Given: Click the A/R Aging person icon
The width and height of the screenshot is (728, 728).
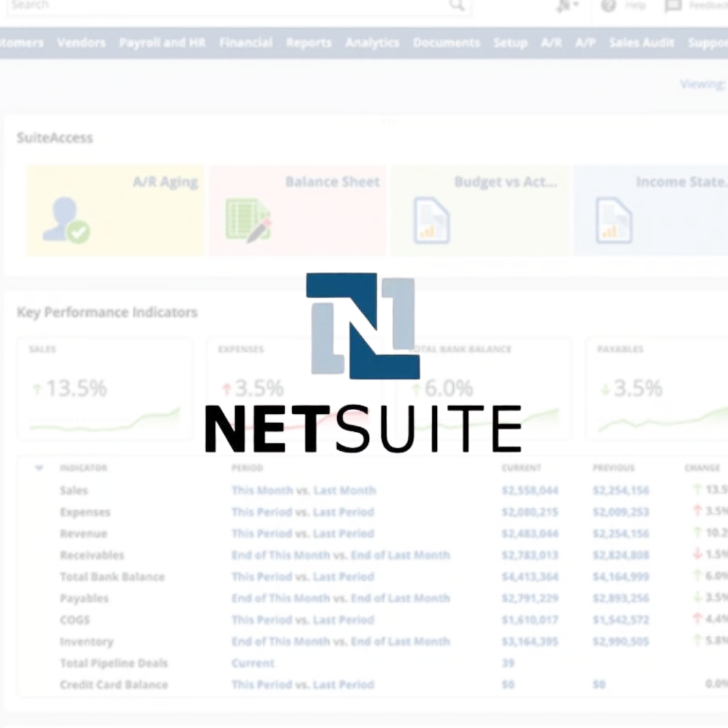Looking at the screenshot, I should pyautogui.click(x=66, y=220).
